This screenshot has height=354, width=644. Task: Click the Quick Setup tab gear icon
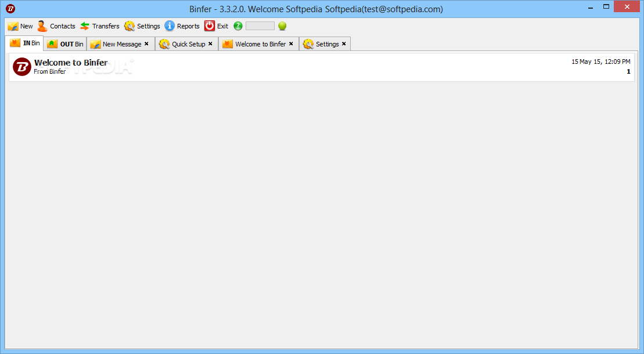pyautogui.click(x=164, y=44)
